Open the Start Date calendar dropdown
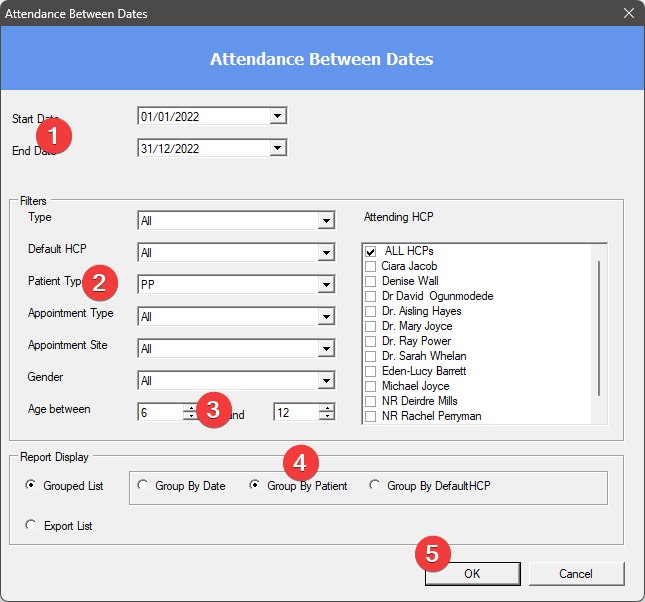This screenshot has height=602, width=645. 278,117
